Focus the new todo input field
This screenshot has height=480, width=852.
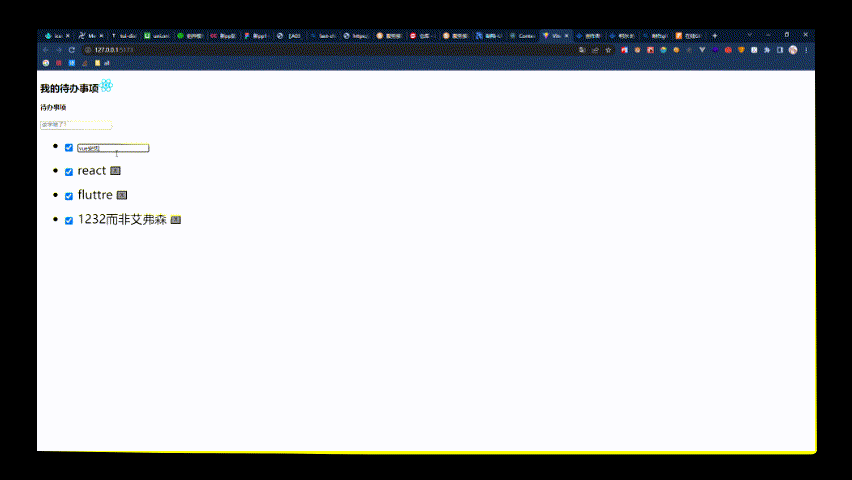click(x=76, y=125)
